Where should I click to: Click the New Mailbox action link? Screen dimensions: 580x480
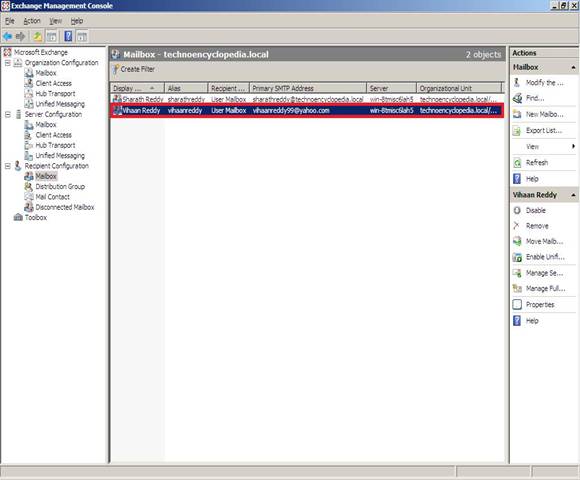[x=544, y=114]
